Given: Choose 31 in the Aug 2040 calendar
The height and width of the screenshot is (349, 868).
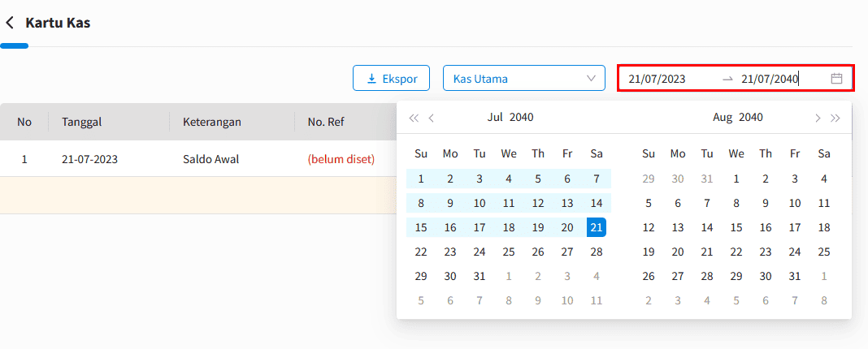Looking at the screenshot, I should (x=795, y=276).
